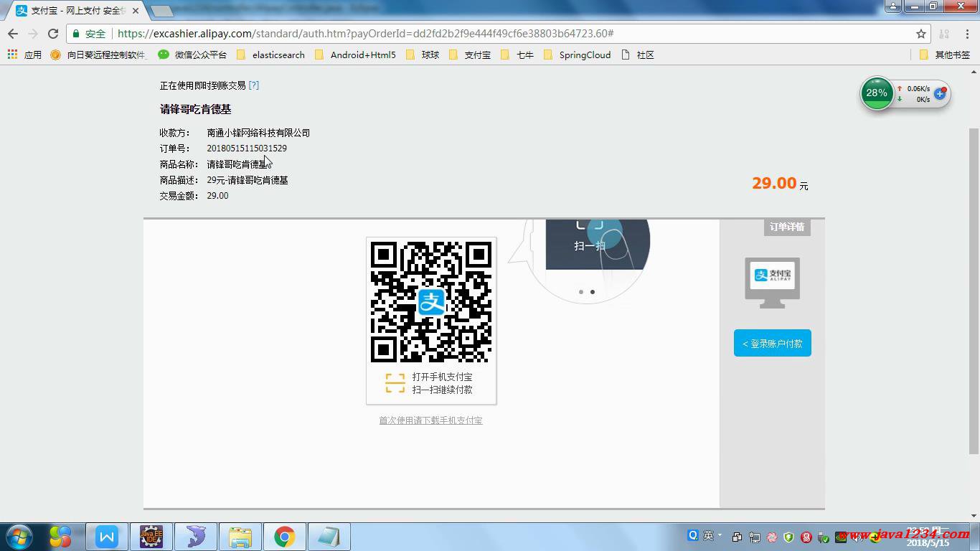Open the 应用 apps shortcut
The image size is (980, 551).
[x=24, y=55]
